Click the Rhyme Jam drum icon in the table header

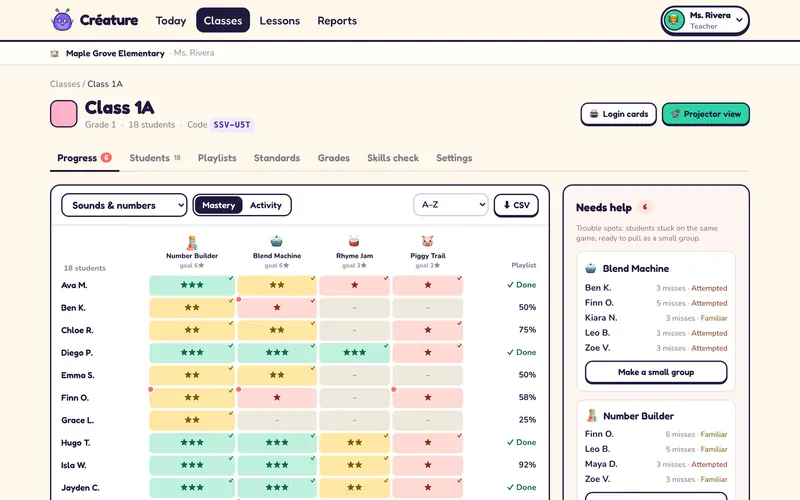[354, 241]
